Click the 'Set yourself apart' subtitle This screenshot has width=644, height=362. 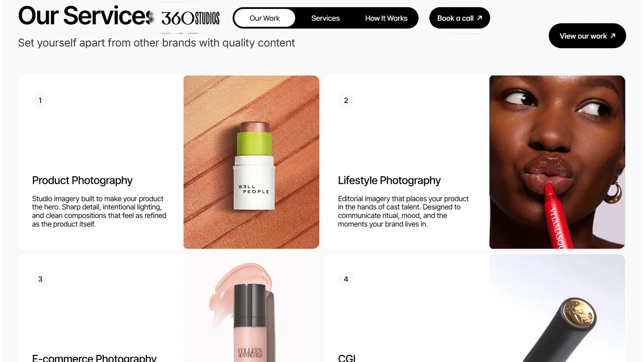[x=157, y=43]
